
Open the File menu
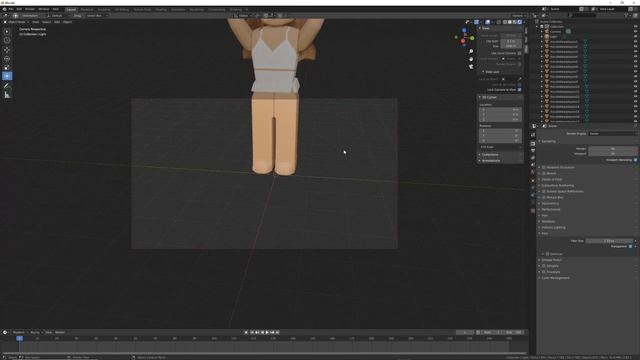point(11,9)
